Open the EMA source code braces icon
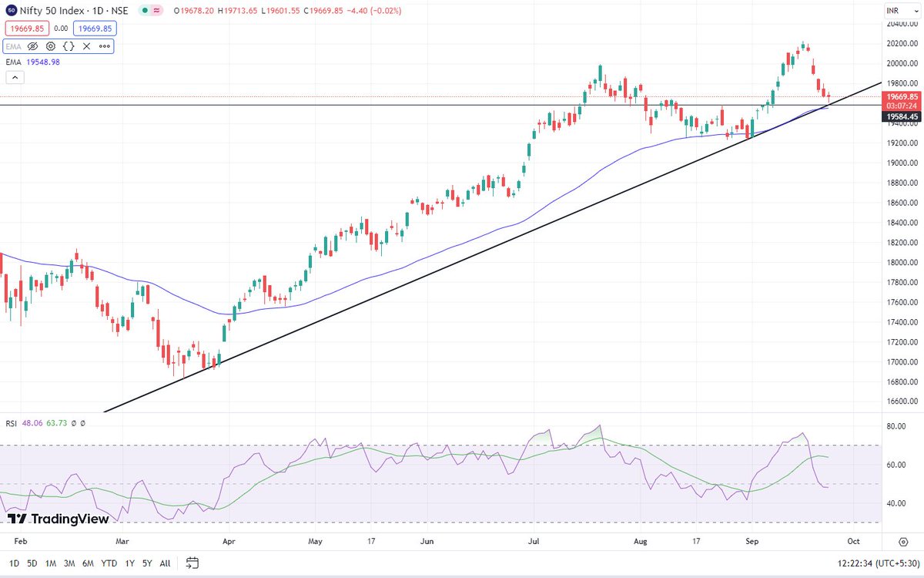The width and height of the screenshot is (924, 578). point(69,46)
